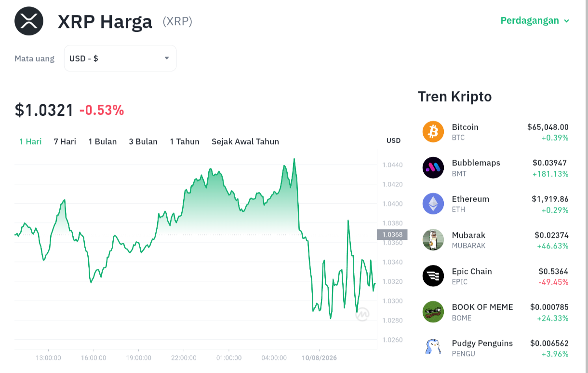Select Sejak Awal Tahun range
The image size is (588, 373).
(x=245, y=141)
